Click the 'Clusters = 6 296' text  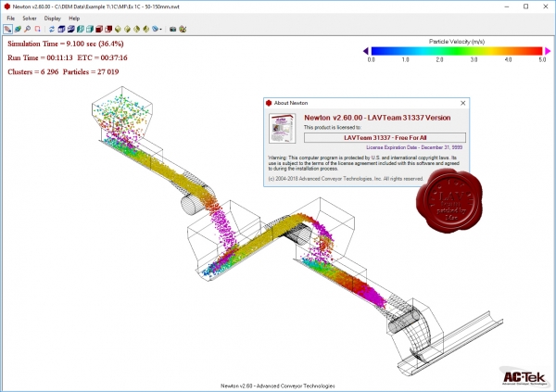(33, 71)
